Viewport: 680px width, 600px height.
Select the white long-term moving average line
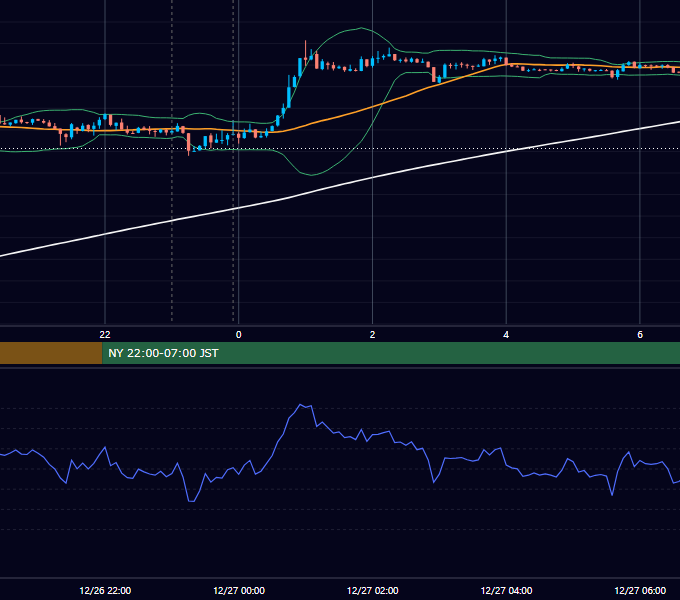coord(373,178)
